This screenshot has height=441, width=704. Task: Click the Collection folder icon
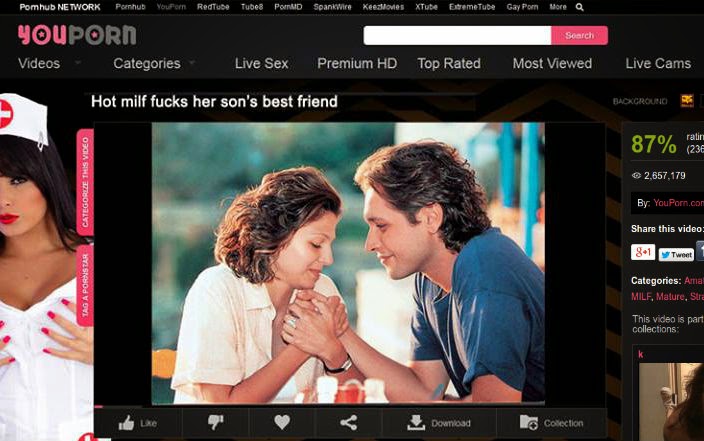coord(529,423)
